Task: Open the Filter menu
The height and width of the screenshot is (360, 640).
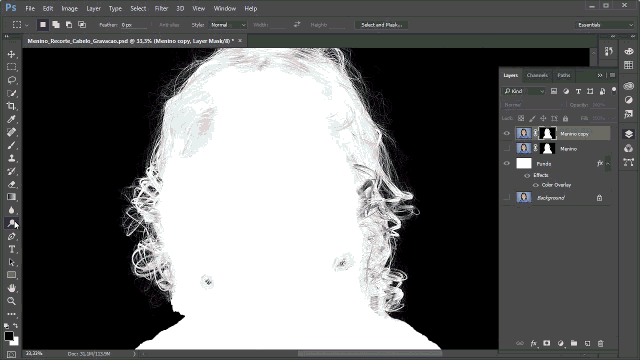Action: (x=161, y=8)
